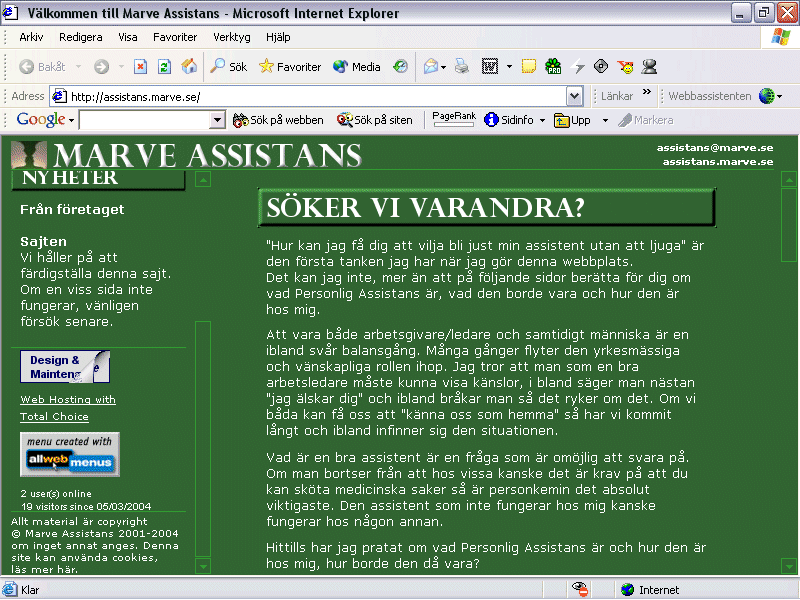Click the Media toolbar button
The height and width of the screenshot is (600, 800).
(357, 67)
